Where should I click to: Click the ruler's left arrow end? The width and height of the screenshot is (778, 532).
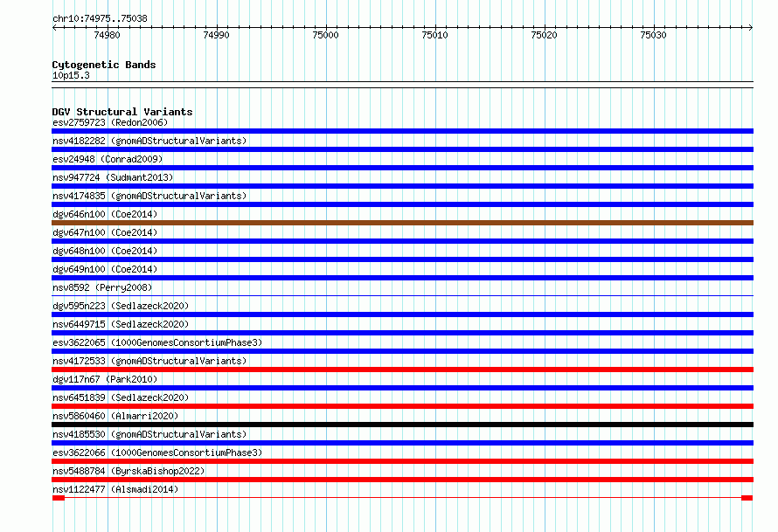(x=54, y=27)
